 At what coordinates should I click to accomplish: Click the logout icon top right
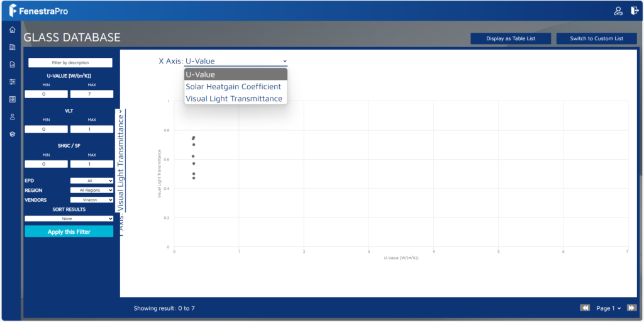(635, 11)
